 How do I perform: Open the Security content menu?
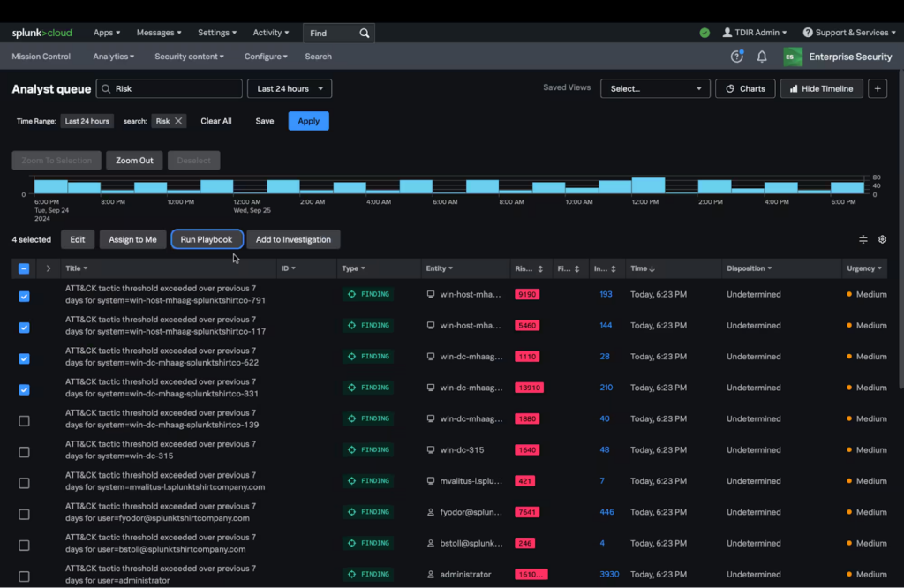click(x=190, y=56)
